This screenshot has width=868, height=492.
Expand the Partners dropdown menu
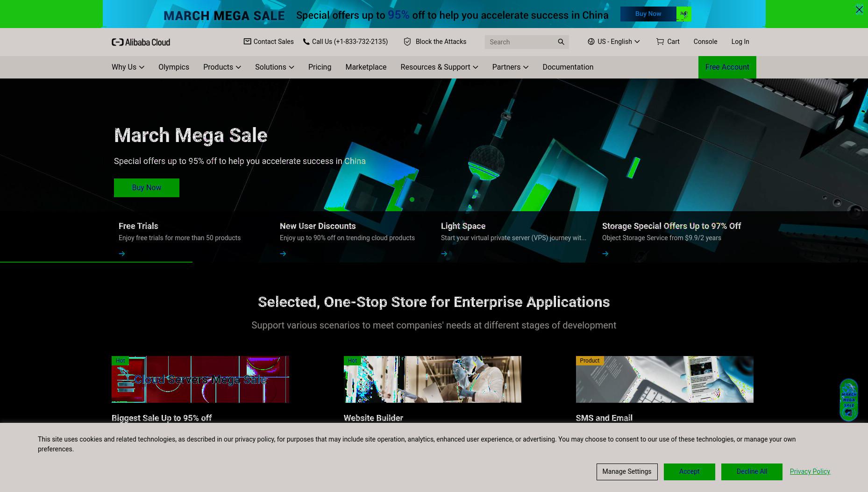[x=510, y=67]
